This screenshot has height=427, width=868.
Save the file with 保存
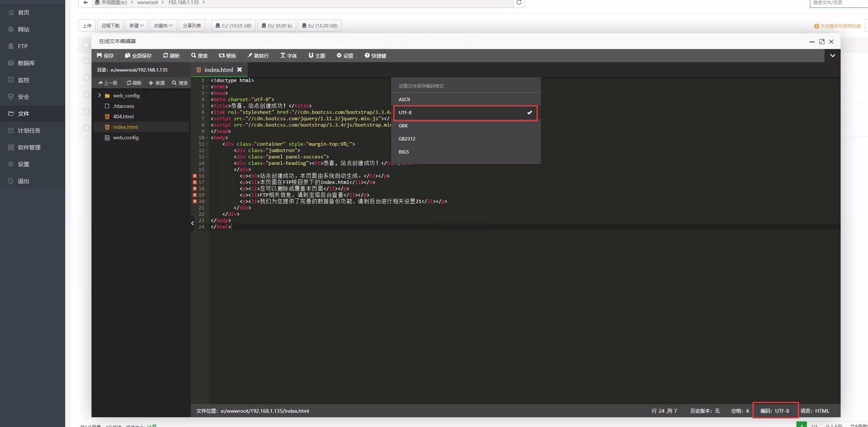pyautogui.click(x=105, y=55)
